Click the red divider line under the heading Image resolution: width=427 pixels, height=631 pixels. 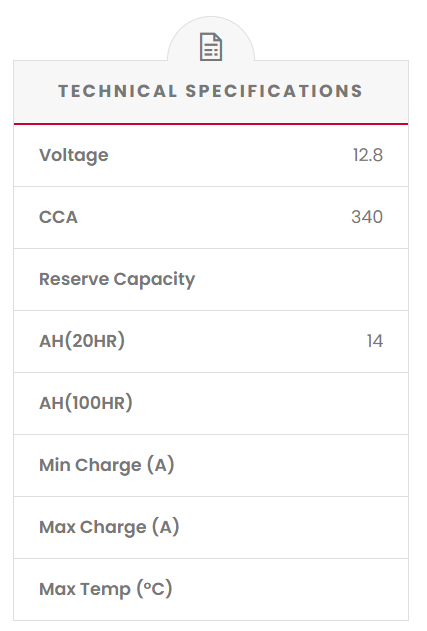point(211,124)
